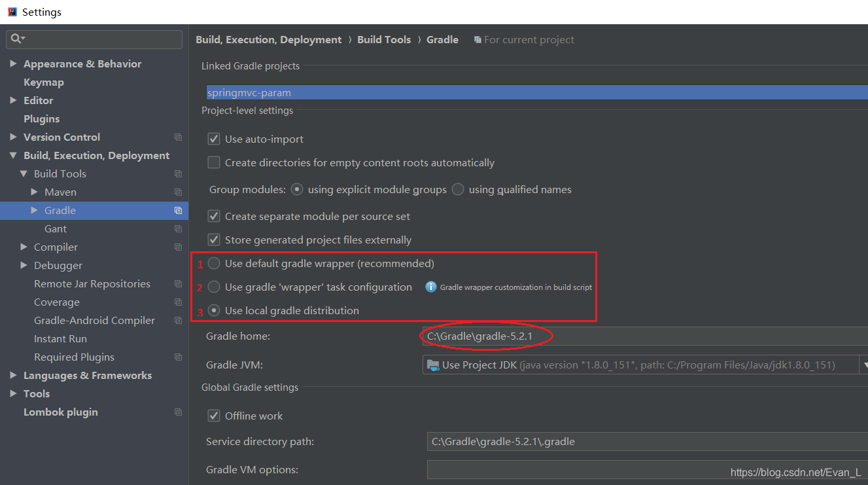Select Use default gradle wrapper option
The height and width of the screenshot is (485, 868).
click(x=213, y=263)
